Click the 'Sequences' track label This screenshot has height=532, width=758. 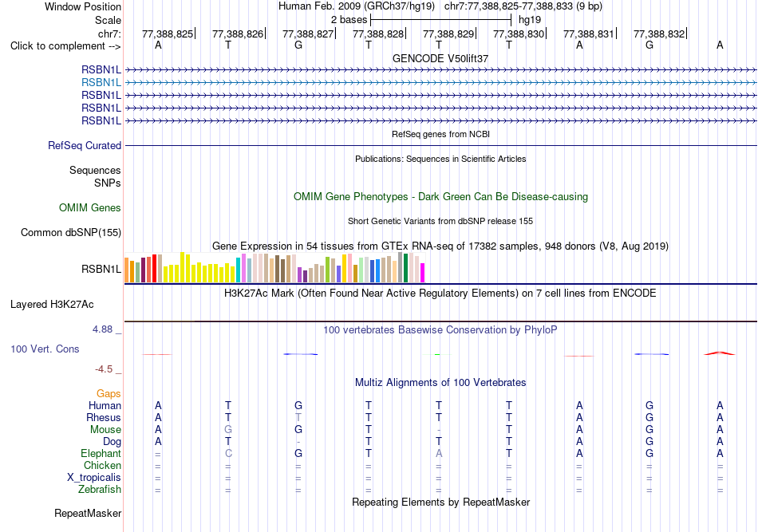pos(95,170)
